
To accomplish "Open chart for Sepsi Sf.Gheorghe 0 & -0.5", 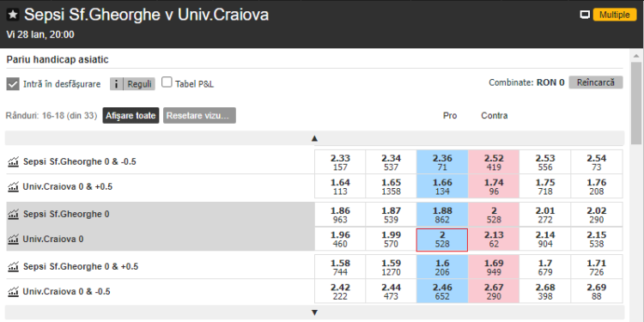I will tap(14, 161).
